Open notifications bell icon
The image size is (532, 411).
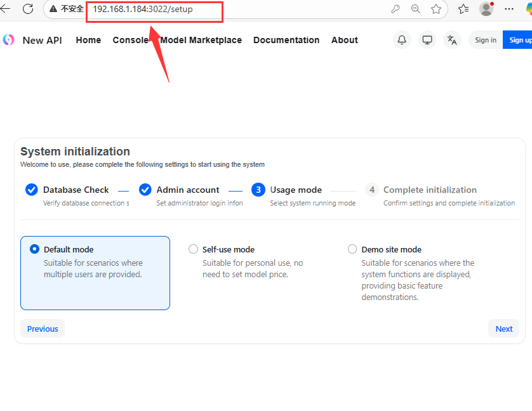click(402, 40)
